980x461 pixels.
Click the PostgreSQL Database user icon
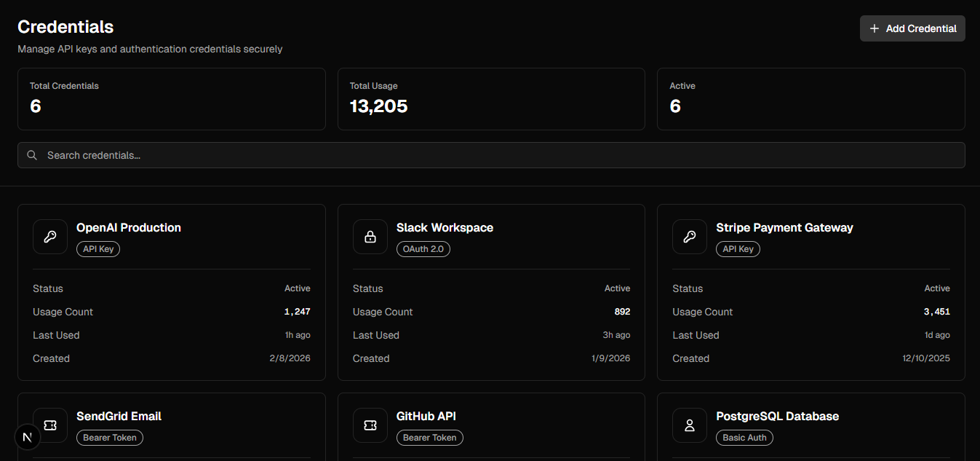(x=690, y=425)
